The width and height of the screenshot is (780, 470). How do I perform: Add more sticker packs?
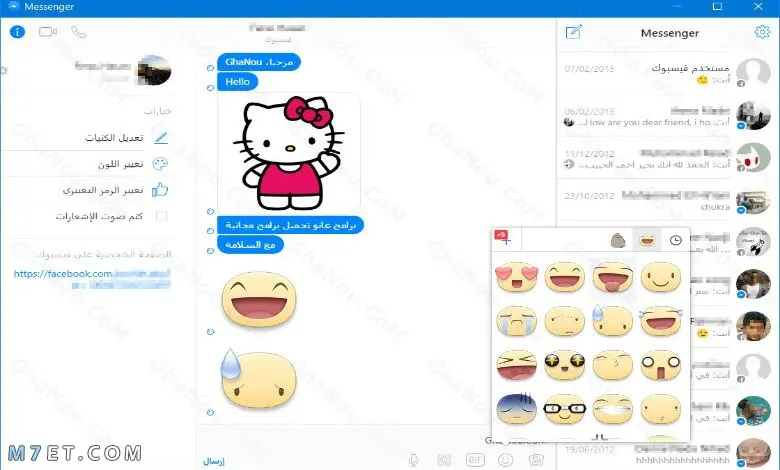click(503, 238)
